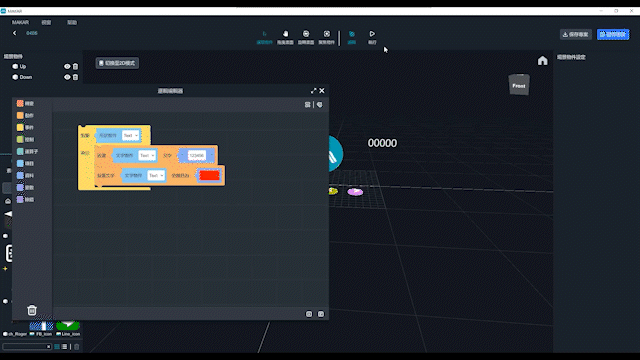640x360 pixels.
Task: Select the Line_icon asset thumbnail
Action: [68, 325]
